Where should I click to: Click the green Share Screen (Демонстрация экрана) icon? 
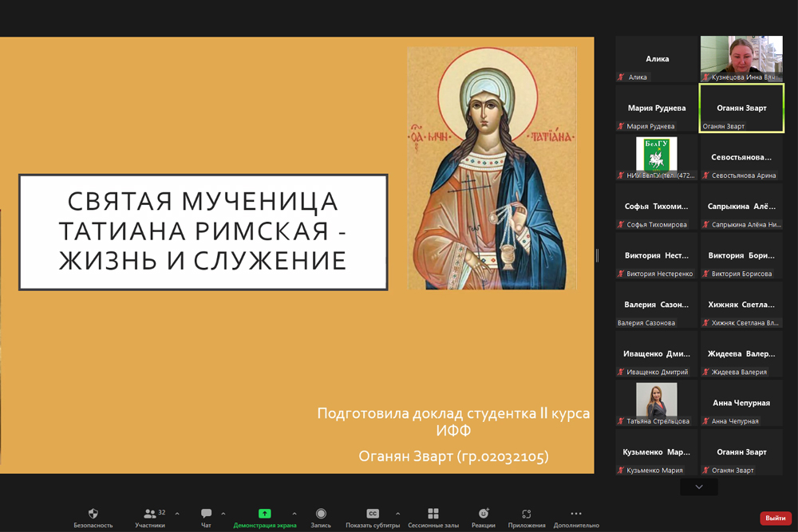pyautogui.click(x=265, y=514)
